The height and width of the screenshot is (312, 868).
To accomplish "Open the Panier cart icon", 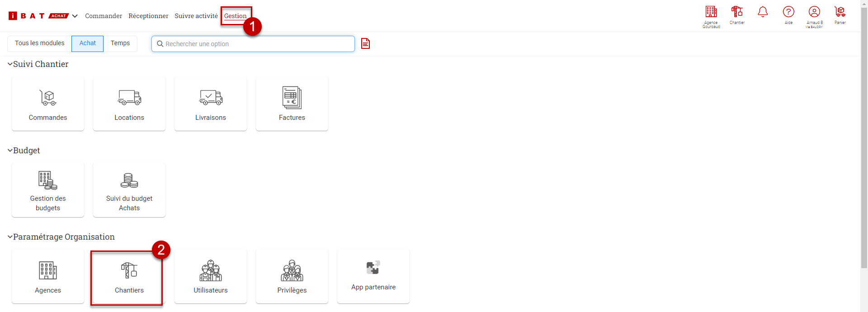I will click(x=840, y=14).
